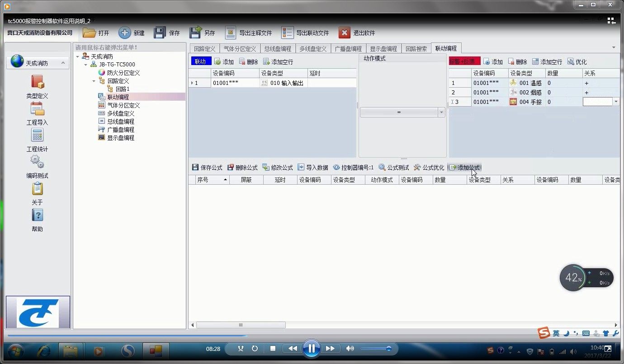This screenshot has height=364, width=624.
Task: Seek on the video progress bar
Action: [312, 336]
